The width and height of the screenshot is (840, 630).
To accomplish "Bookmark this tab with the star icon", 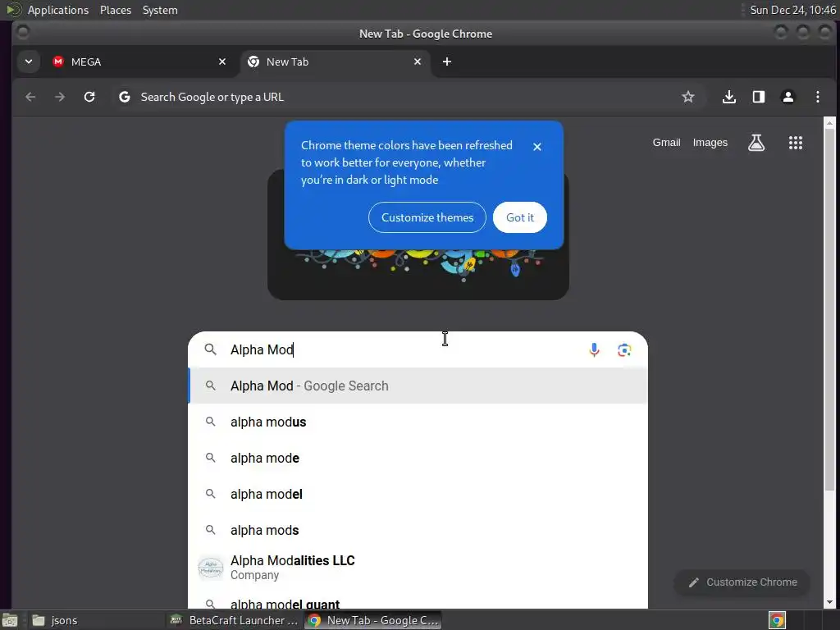I will (x=688, y=97).
